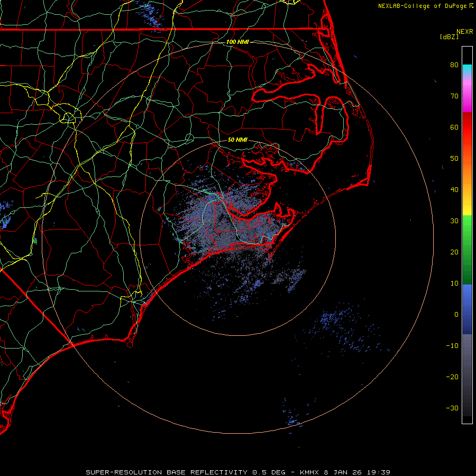Click the -20 value on dBZ scale
Screen dimensions: 476x476
coord(452,377)
